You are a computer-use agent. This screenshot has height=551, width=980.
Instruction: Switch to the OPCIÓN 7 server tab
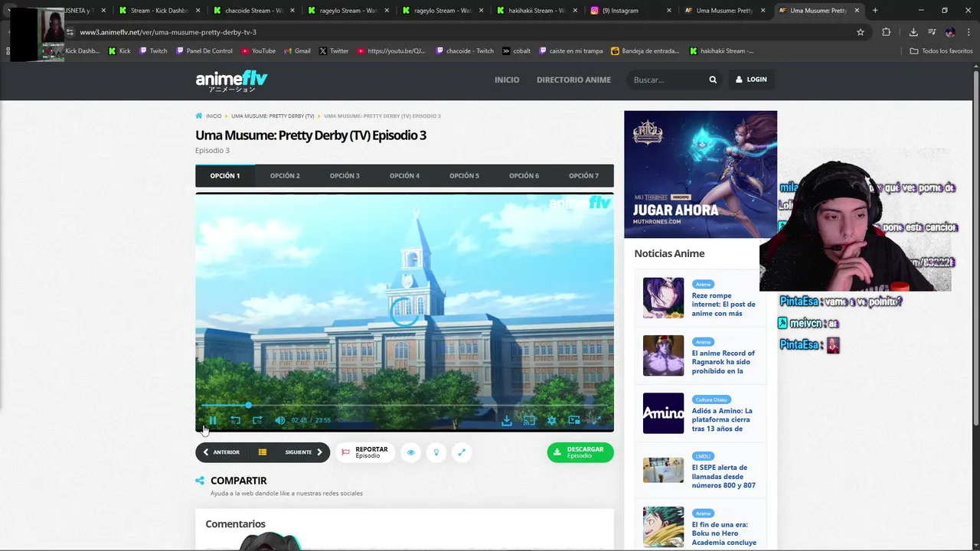583,175
